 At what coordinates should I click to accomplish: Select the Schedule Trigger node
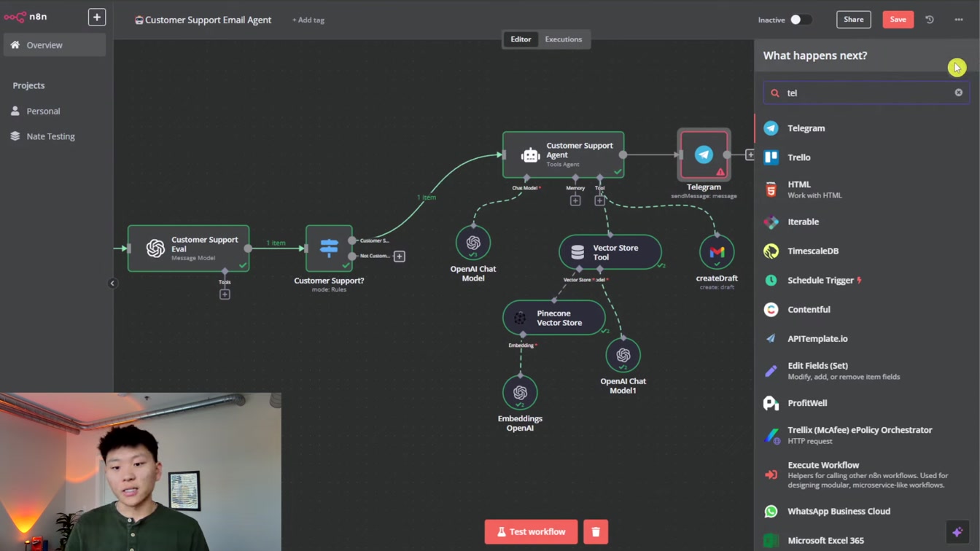pyautogui.click(x=867, y=280)
